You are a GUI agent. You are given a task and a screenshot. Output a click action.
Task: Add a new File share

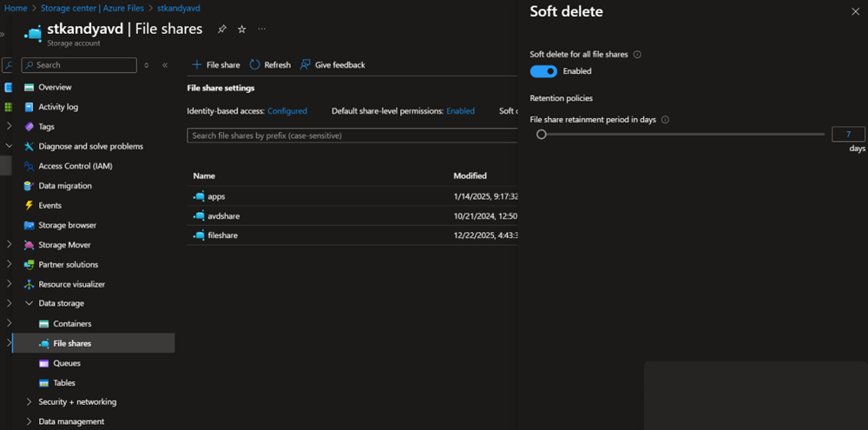click(x=216, y=65)
